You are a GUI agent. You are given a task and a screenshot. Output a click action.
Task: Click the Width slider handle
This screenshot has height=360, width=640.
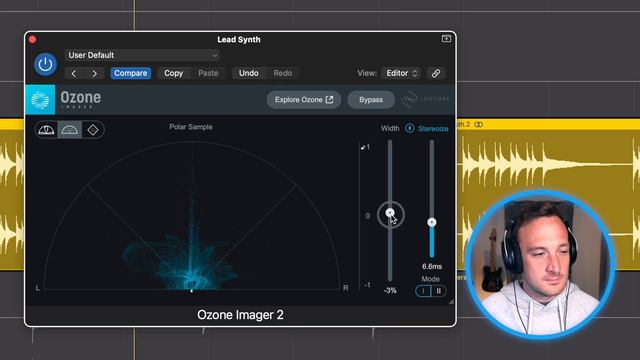pos(390,213)
